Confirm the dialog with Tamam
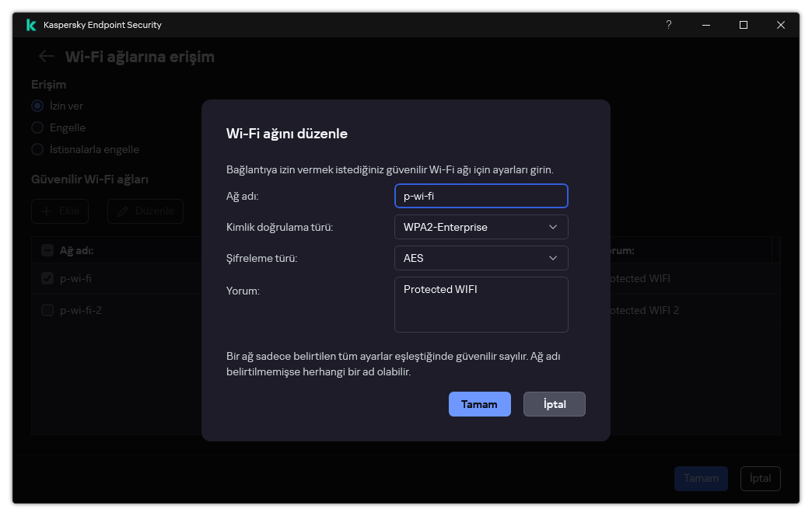 tap(479, 404)
